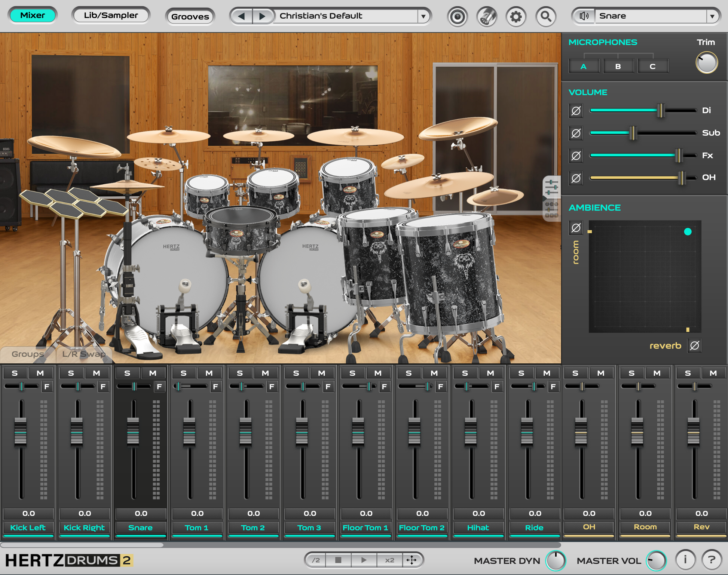Open the mixer sliders flyout on the drum view
This screenshot has height=575, width=728.
(x=551, y=187)
